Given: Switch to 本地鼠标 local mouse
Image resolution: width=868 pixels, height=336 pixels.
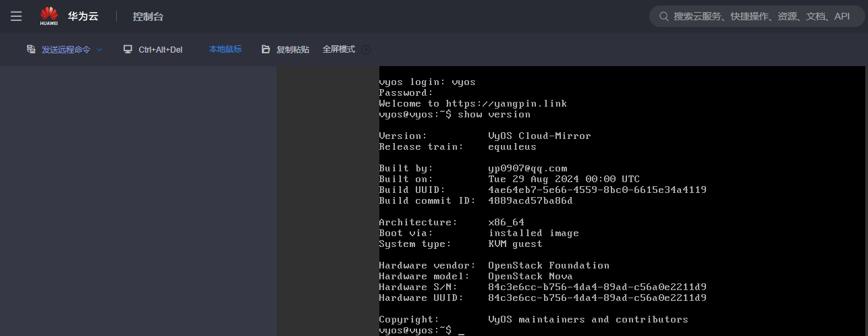Looking at the screenshot, I should [225, 49].
